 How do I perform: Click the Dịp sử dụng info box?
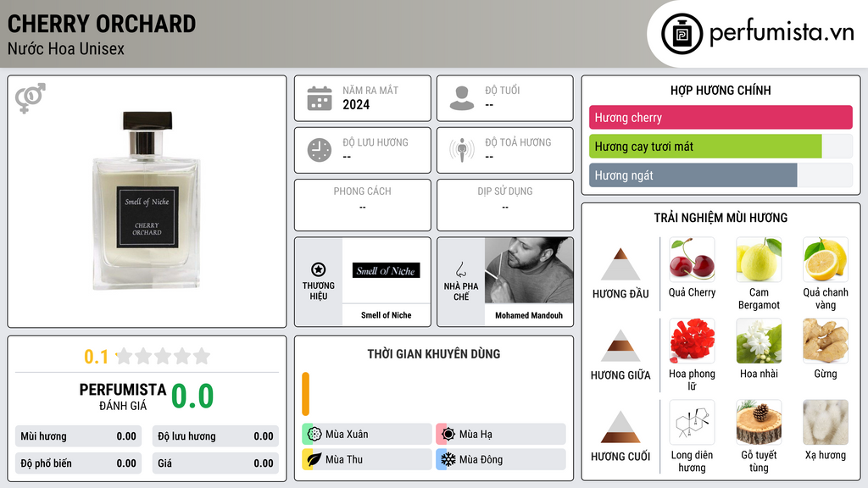505,205
